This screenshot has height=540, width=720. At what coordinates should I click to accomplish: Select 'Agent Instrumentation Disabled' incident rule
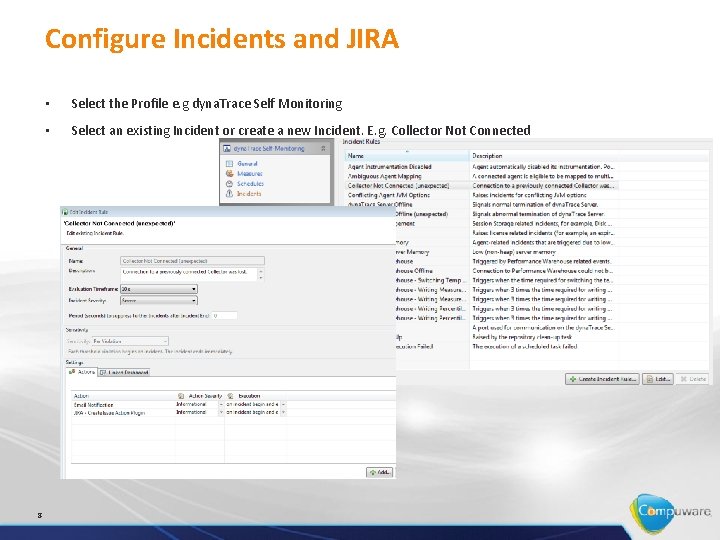tap(389, 167)
